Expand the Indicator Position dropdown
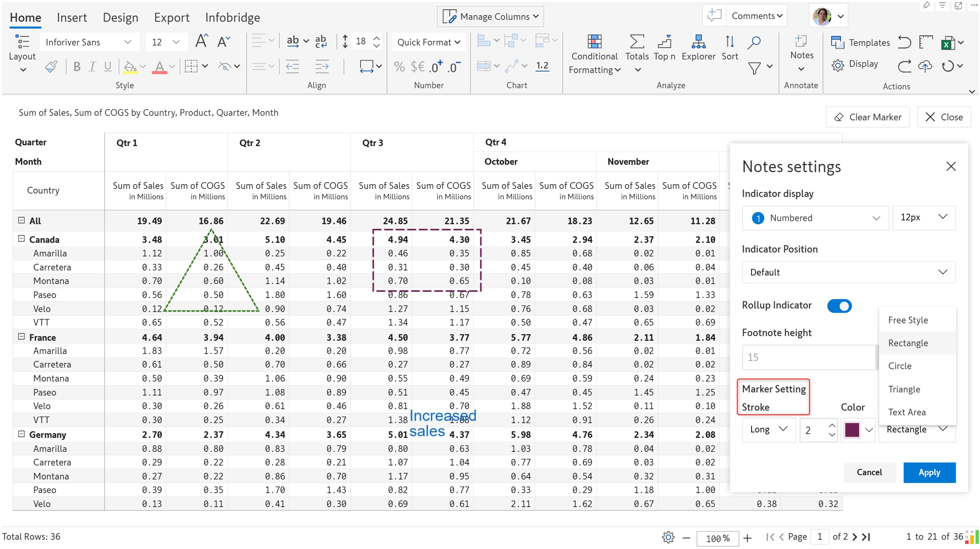The width and height of the screenshot is (980, 549). (x=848, y=272)
